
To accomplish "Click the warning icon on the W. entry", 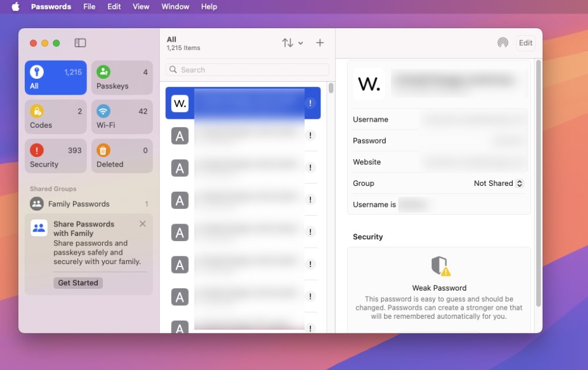I will (x=310, y=103).
